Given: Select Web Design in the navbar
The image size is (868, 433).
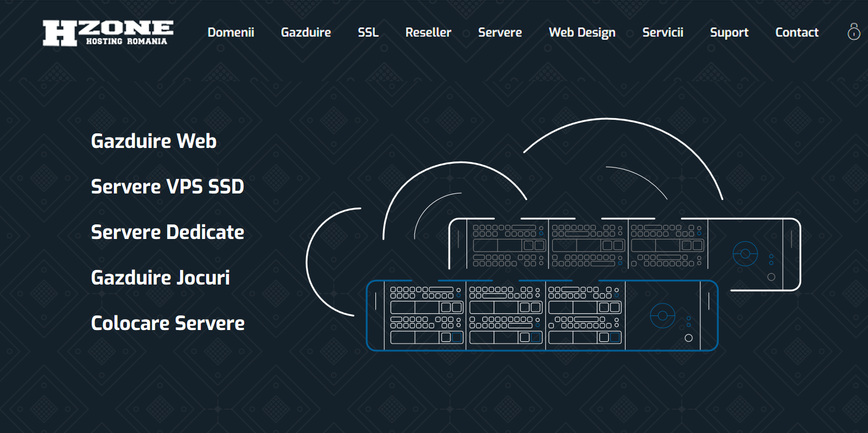Looking at the screenshot, I should [x=582, y=33].
